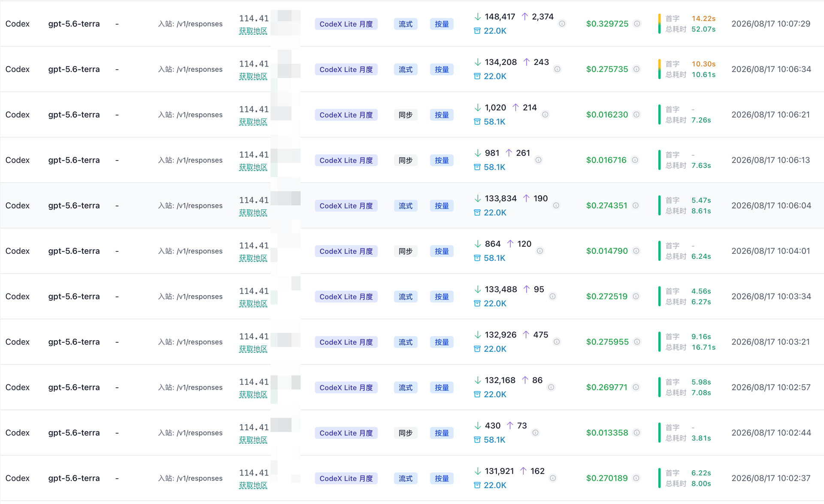Viewport: 824px width, 504px height.
Task: Click cached value 58.1K in 10:02:44 row
Action: click(494, 440)
